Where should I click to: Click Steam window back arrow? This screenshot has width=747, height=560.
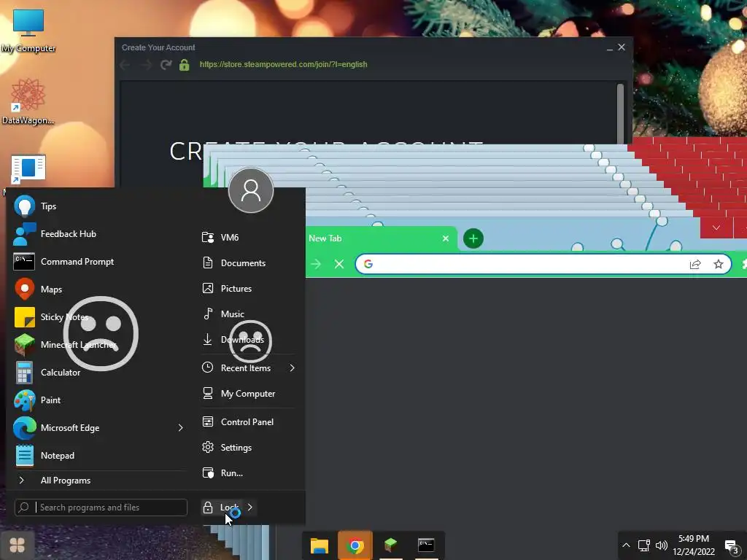click(125, 64)
